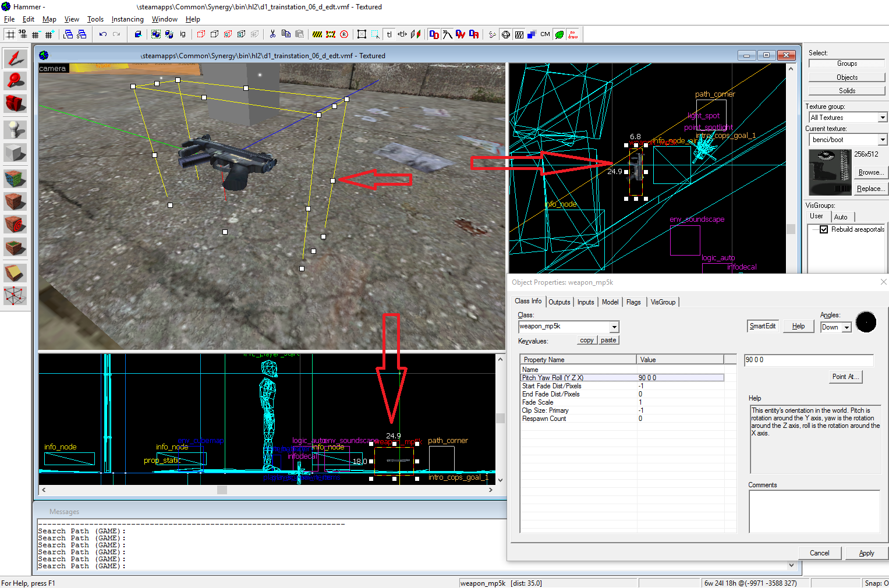Toggle the 'no draw' toolbar button

[x=573, y=34]
